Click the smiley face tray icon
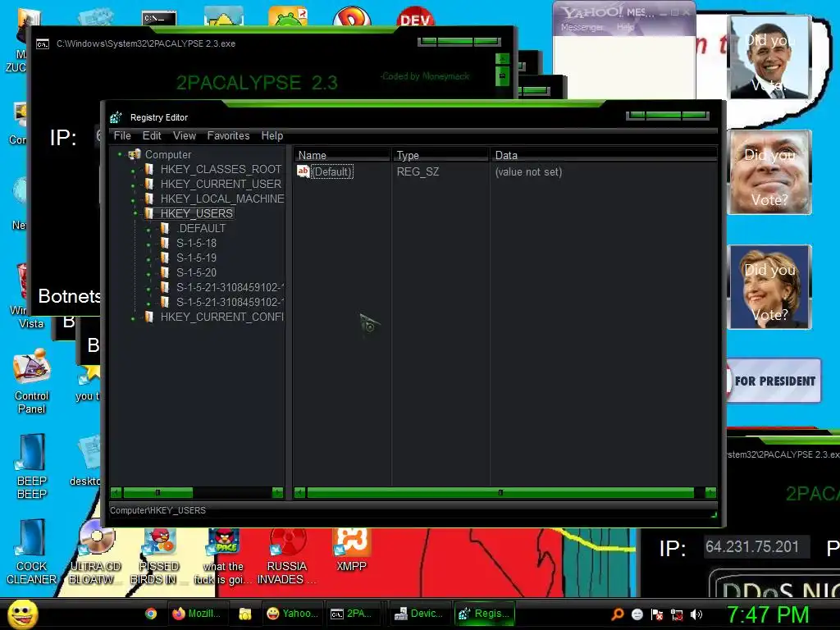Screen dimensions: 840x630 (637, 614)
